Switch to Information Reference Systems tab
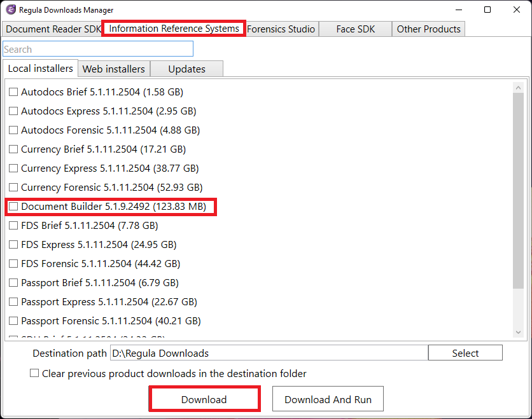 tap(174, 29)
